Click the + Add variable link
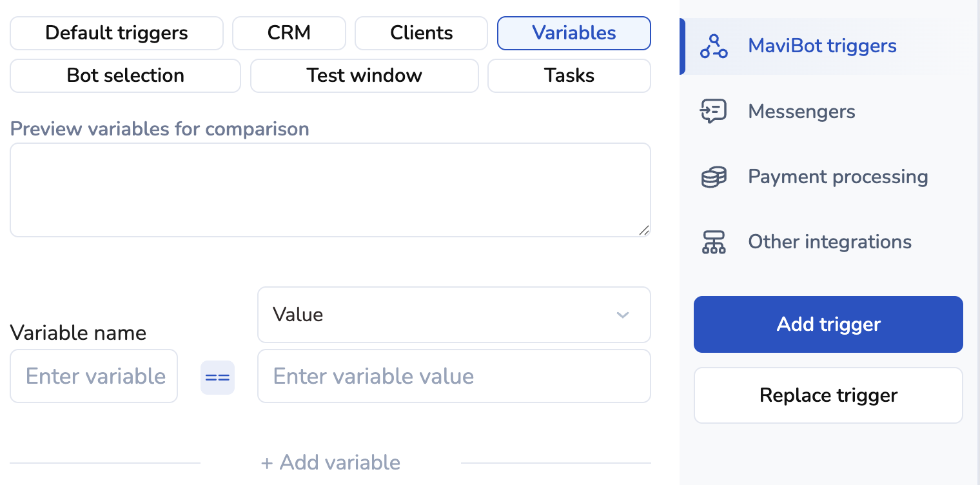The height and width of the screenshot is (485, 980). click(x=330, y=462)
